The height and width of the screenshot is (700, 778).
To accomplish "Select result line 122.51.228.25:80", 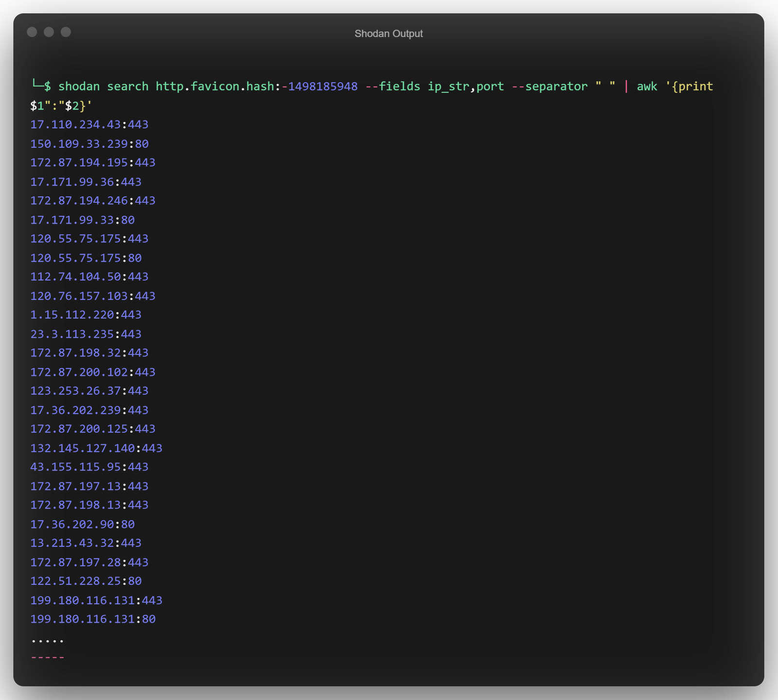I will point(86,581).
